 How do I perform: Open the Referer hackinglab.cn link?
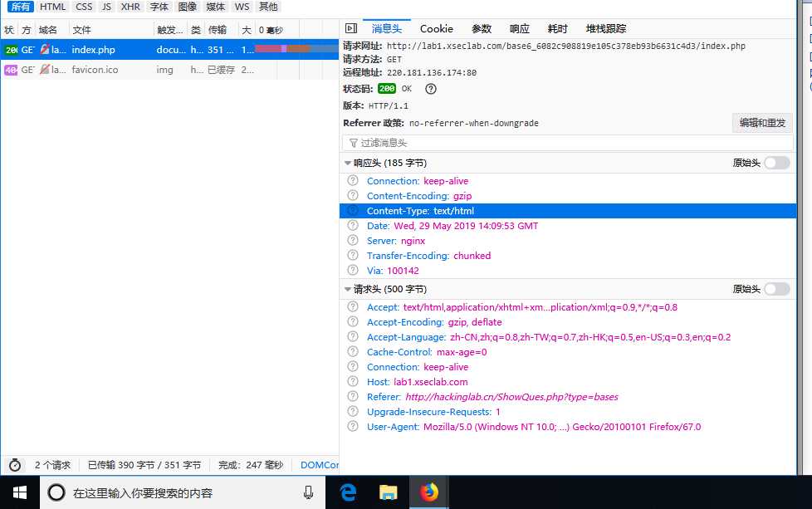point(511,397)
